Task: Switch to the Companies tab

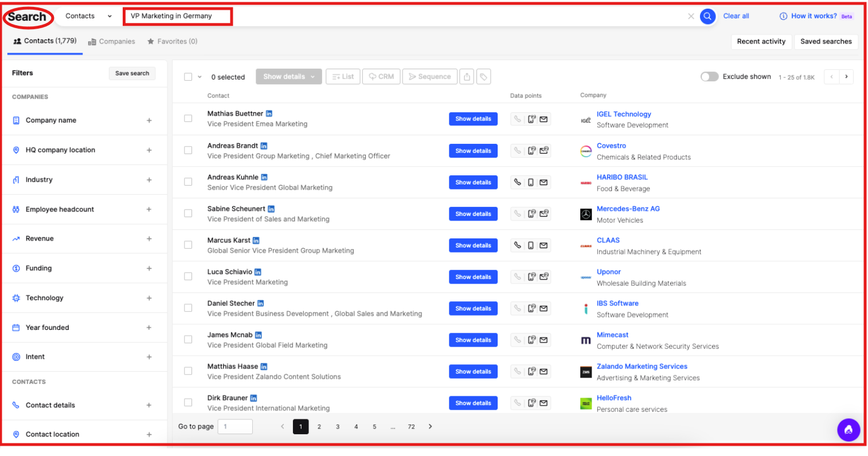Action: click(112, 41)
